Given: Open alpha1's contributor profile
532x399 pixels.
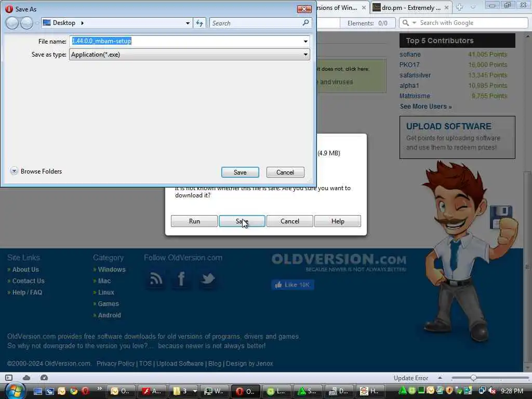Looking at the screenshot, I should [x=409, y=86].
